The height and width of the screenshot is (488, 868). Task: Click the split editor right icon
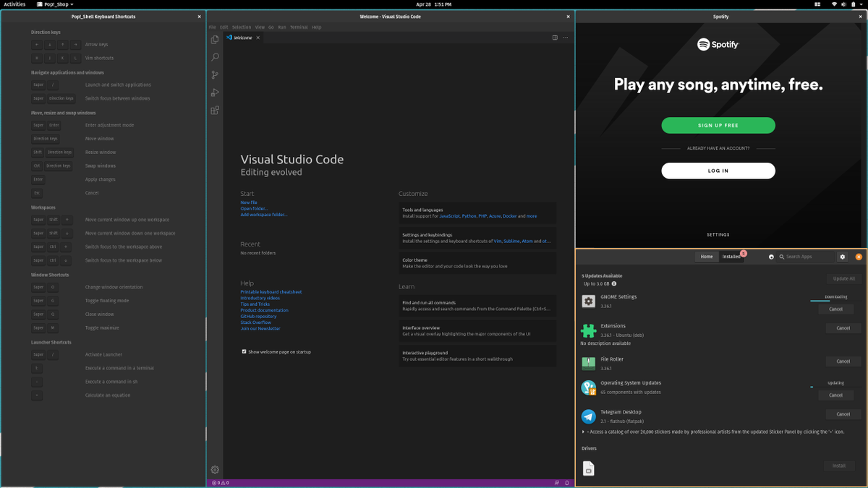coord(555,38)
